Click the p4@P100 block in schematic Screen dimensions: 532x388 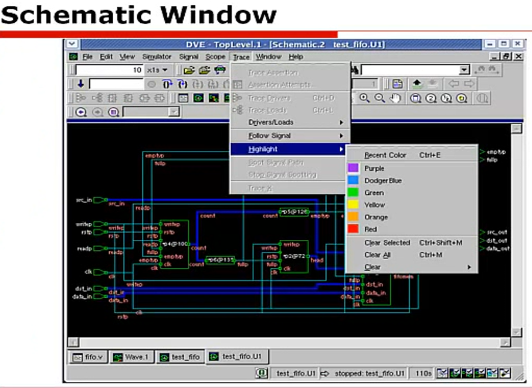pyautogui.click(x=174, y=244)
